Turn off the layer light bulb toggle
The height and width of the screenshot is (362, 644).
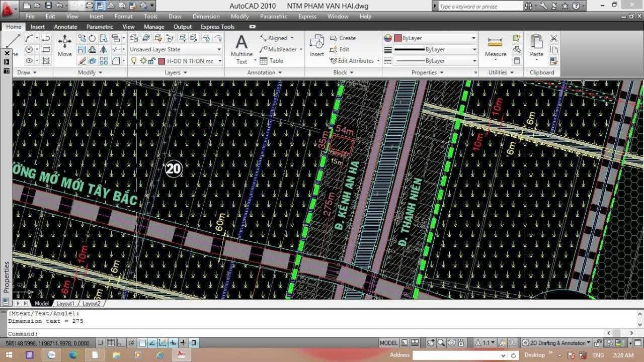[x=133, y=60]
